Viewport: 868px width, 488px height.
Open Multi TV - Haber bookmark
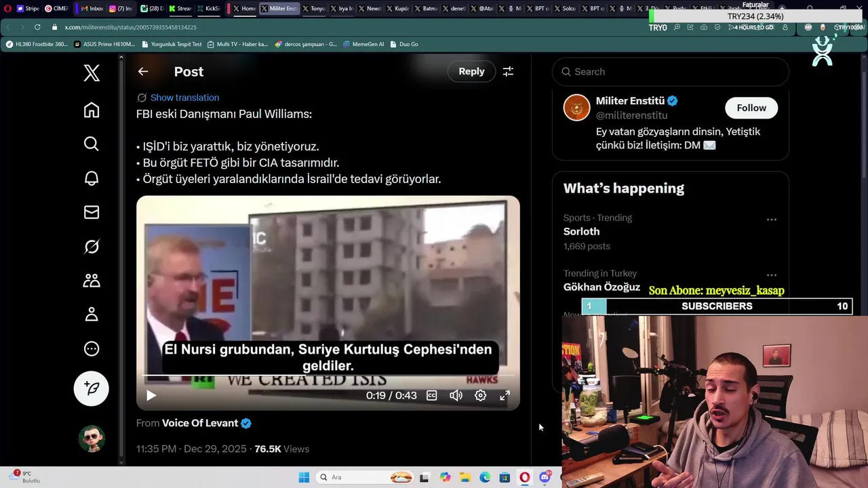pyautogui.click(x=237, y=44)
